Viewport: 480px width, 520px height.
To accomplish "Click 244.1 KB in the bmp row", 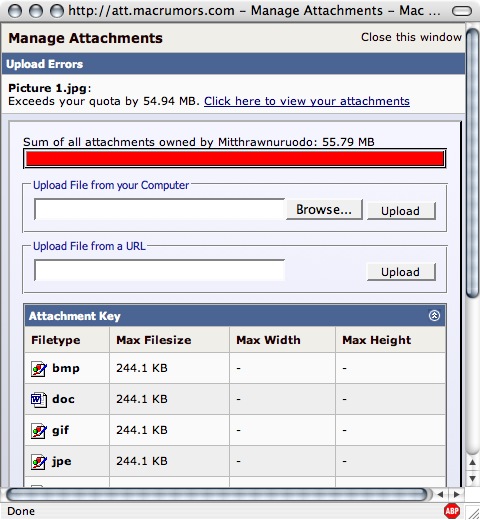I will point(142,368).
